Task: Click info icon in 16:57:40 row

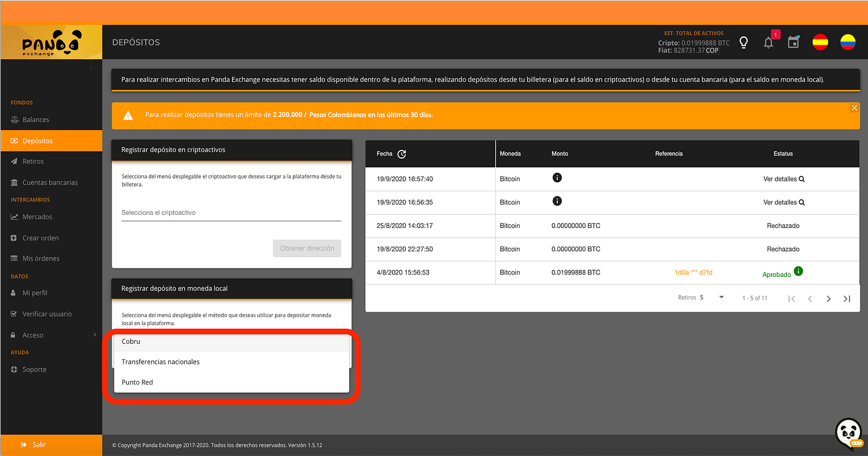Action: click(x=557, y=178)
